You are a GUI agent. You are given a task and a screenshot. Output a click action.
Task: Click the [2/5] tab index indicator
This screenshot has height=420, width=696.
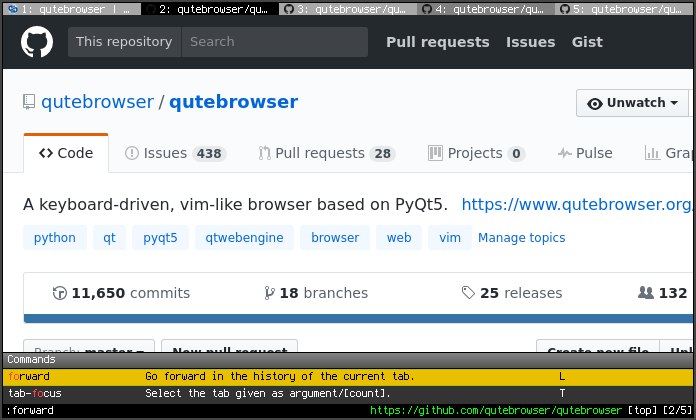[x=676, y=410]
